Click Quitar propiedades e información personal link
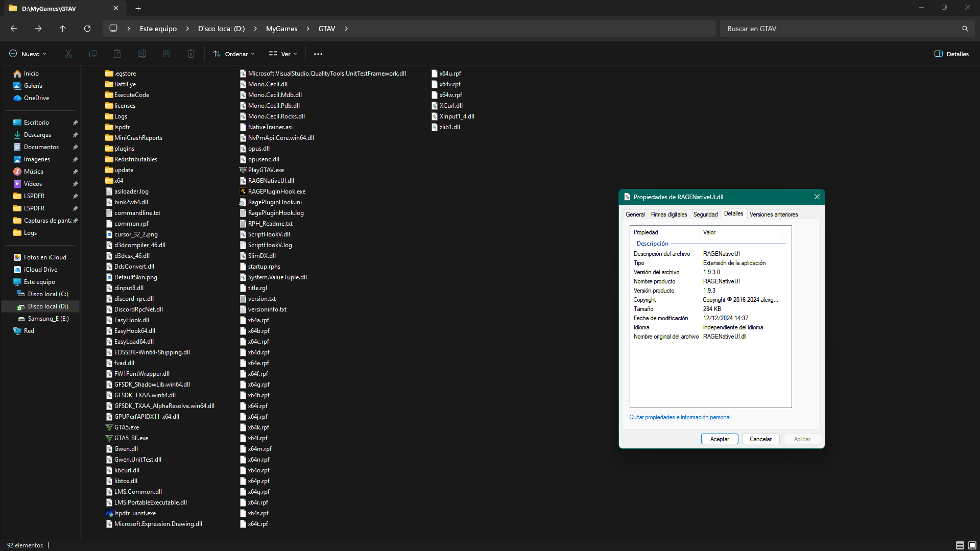Viewport: 980px width, 551px height. tap(680, 417)
